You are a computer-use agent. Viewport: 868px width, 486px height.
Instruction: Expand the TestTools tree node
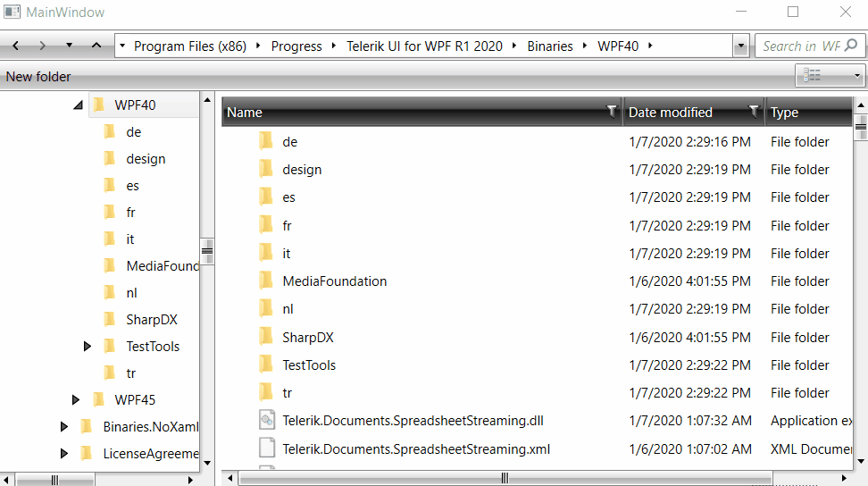87,347
